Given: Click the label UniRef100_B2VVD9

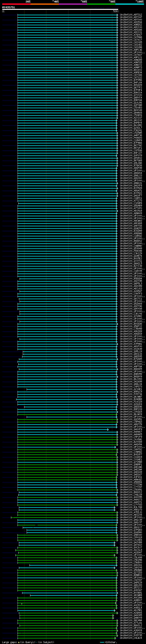Looking at the screenshot, I should [131, 442].
